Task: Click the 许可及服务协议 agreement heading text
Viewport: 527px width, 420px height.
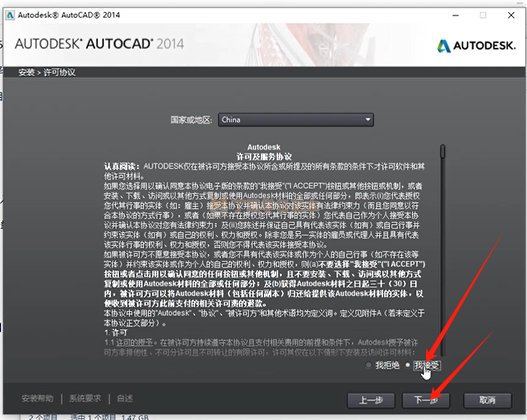Action: pos(264,157)
